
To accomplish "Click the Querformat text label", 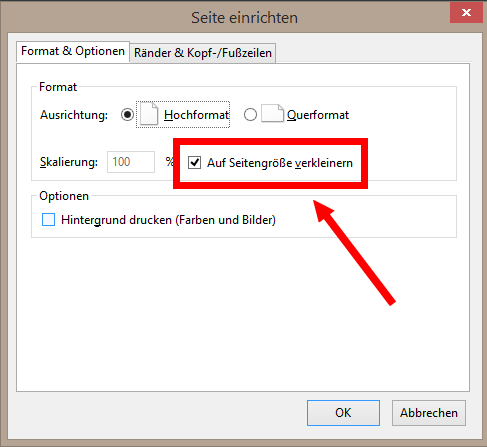I will click(318, 115).
